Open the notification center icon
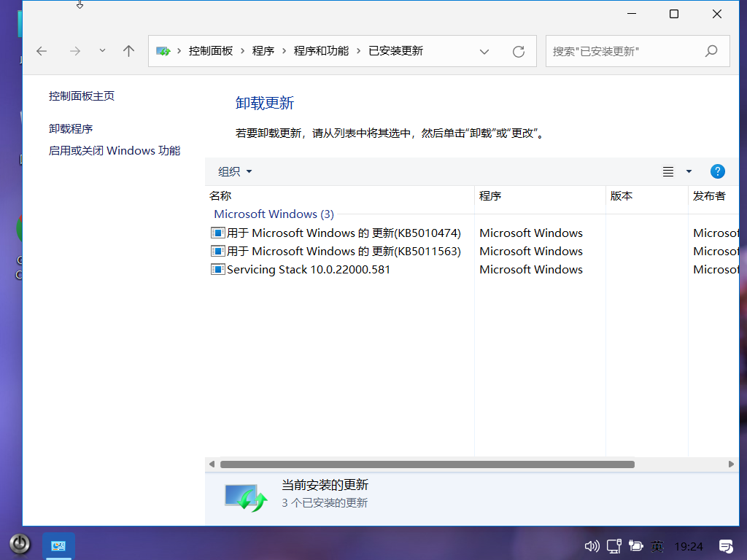Image resolution: width=747 pixels, height=560 pixels. coord(726,546)
